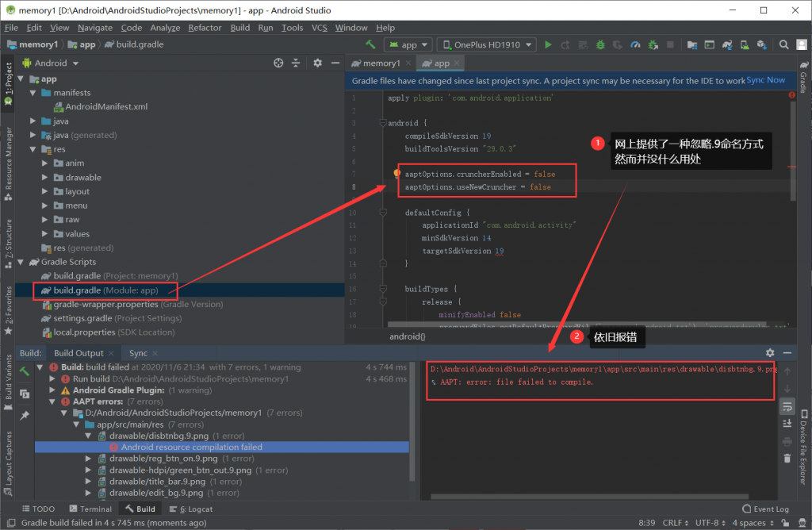This screenshot has height=530, width=812.
Task: Open Build Variants side tab
Action: pos(8,382)
